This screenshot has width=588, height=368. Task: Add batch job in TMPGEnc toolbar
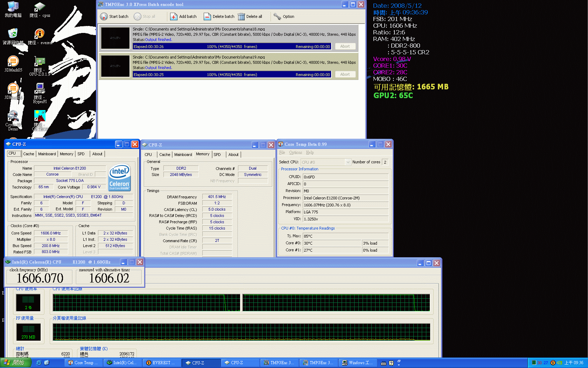click(x=183, y=16)
